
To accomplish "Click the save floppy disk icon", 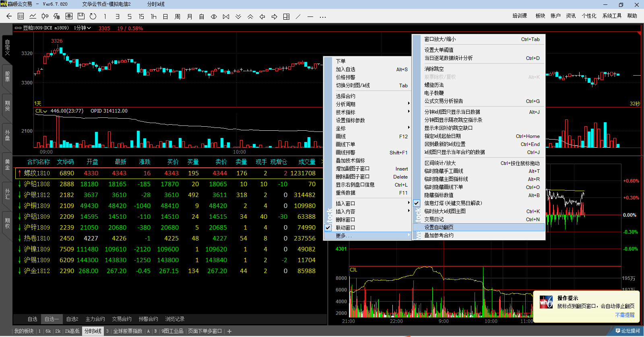I will tap(81, 16).
